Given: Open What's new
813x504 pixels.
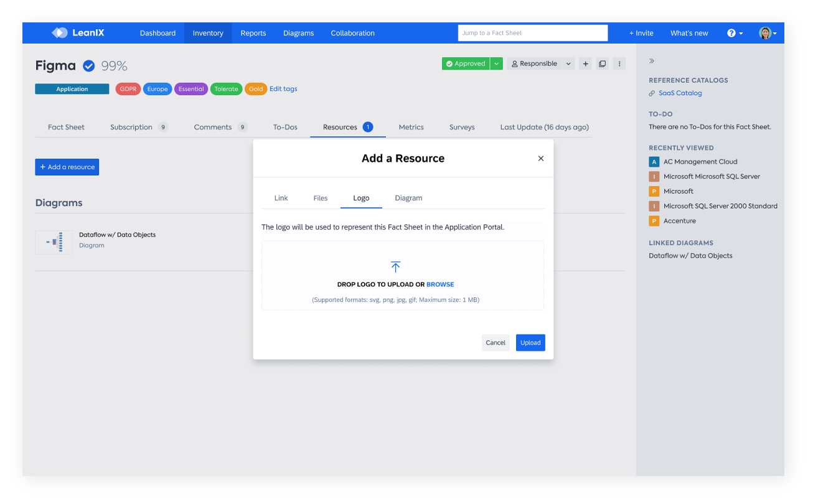Looking at the screenshot, I should pyautogui.click(x=689, y=33).
